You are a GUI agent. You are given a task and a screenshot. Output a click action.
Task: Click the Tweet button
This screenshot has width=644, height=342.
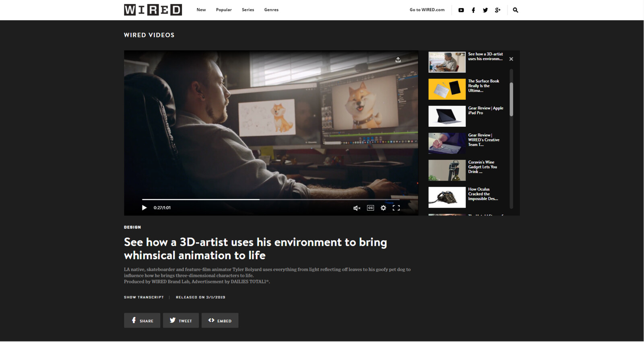(x=181, y=321)
